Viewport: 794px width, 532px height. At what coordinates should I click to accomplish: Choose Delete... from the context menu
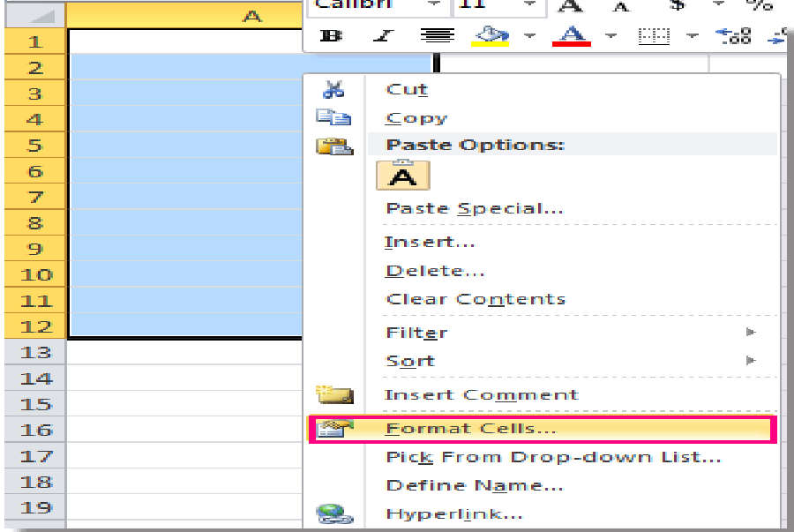click(435, 271)
